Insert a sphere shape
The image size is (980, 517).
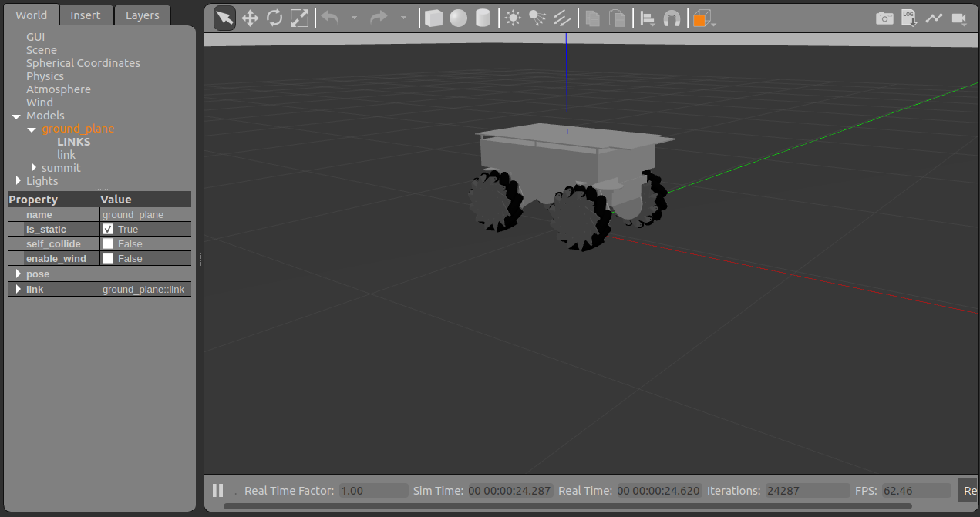[459, 18]
